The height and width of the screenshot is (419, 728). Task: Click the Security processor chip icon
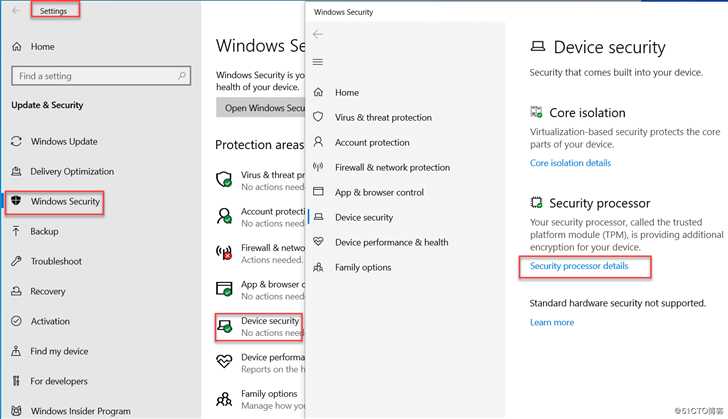(x=536, y=203)
